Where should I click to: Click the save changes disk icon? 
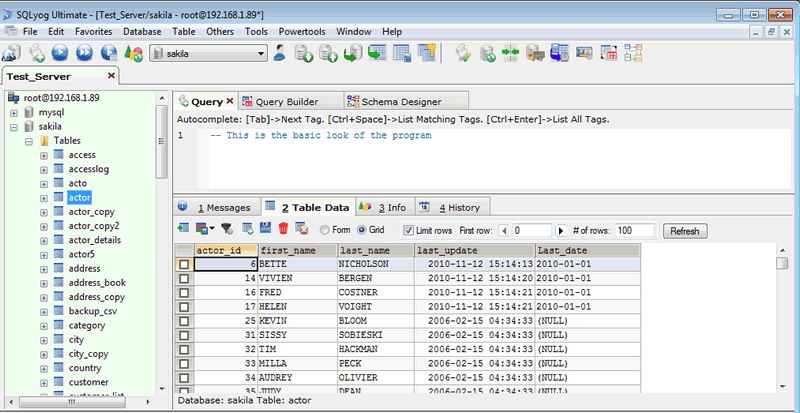coord(266,230)
